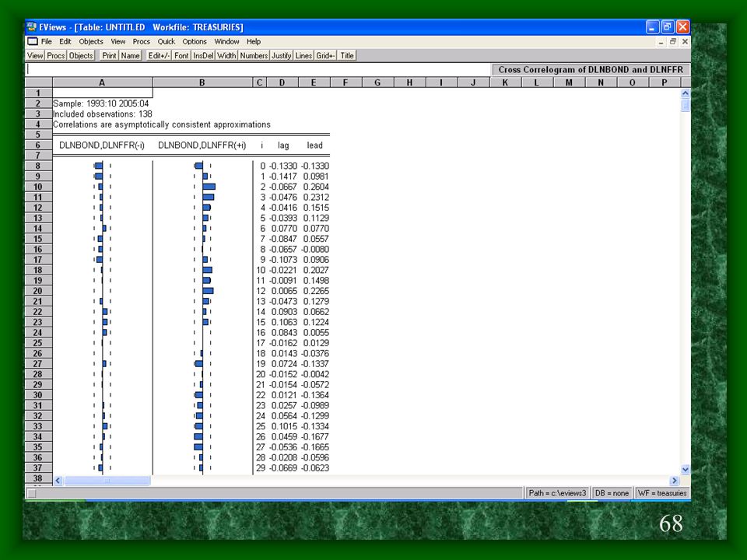This screenshot has height=560, width=747.
Task: Select row 6 header
Action: tap(38, 145)
